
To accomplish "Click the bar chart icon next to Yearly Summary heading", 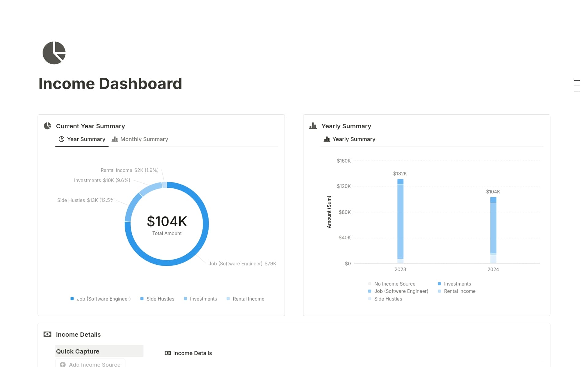I will point(313,126).
